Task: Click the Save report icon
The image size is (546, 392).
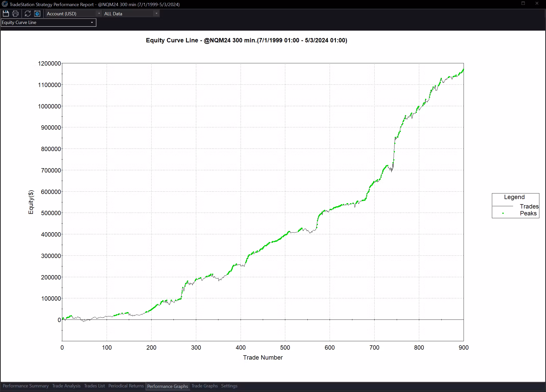Action: click(6, 14)
